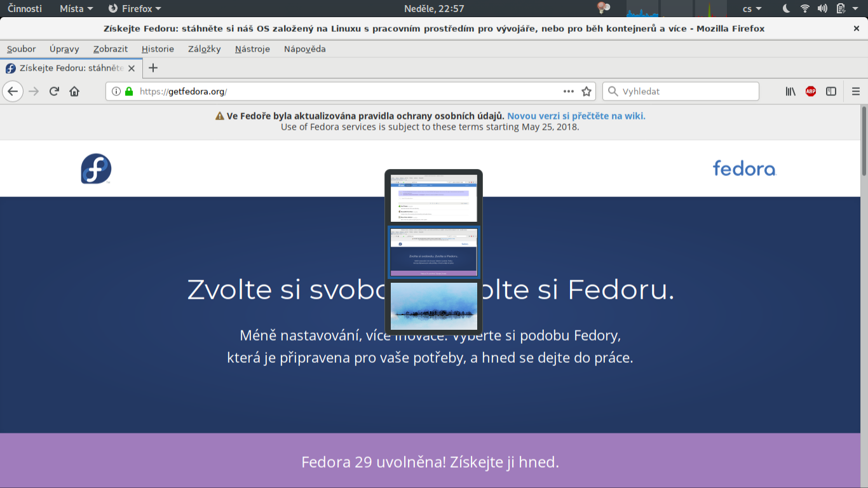Click the Vyhledat search field

681,91
